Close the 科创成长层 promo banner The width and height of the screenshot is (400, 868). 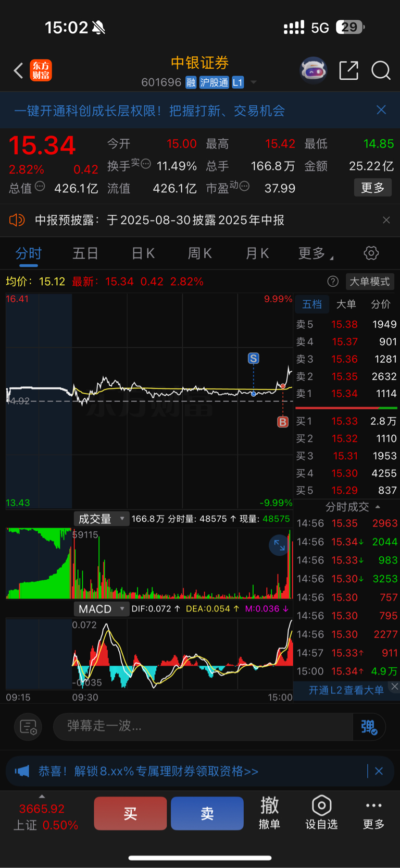(x=381, y=109)
